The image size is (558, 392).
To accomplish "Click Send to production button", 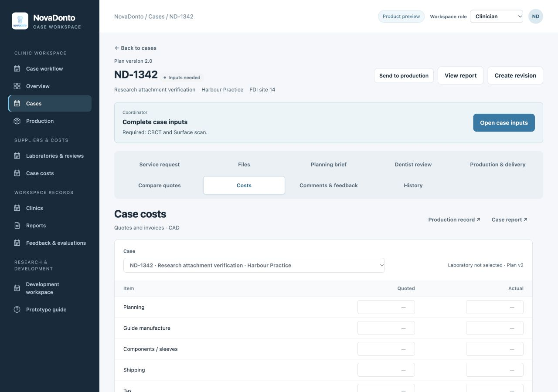I will point(404,75).
